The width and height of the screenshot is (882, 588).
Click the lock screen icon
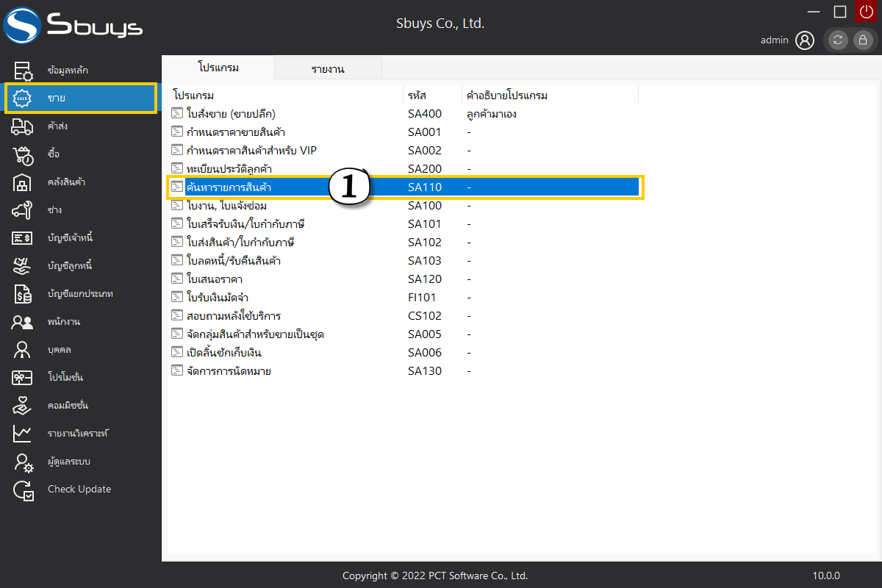[863, 40]
